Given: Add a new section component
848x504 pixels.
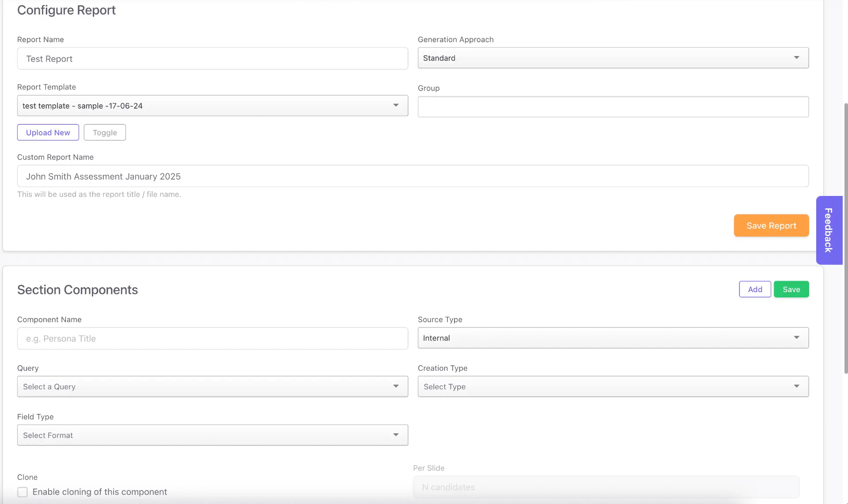Looking at the screenshot, I should point(755,289).
